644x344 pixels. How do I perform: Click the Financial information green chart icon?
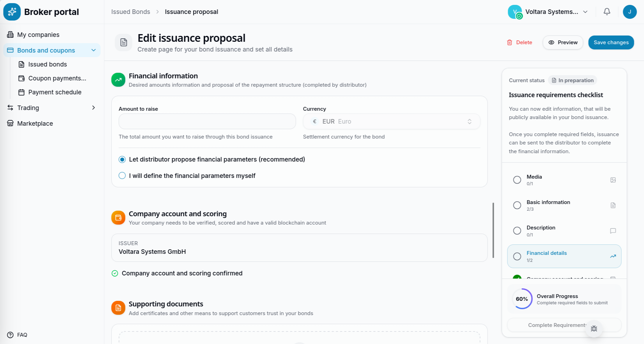pos(118,80)
